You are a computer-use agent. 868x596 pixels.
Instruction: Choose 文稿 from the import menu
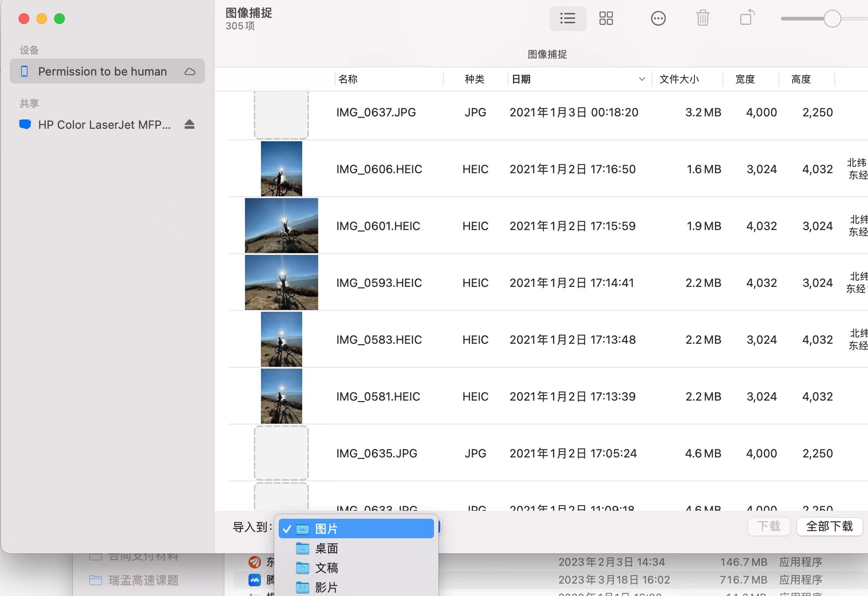coord(326,568)
